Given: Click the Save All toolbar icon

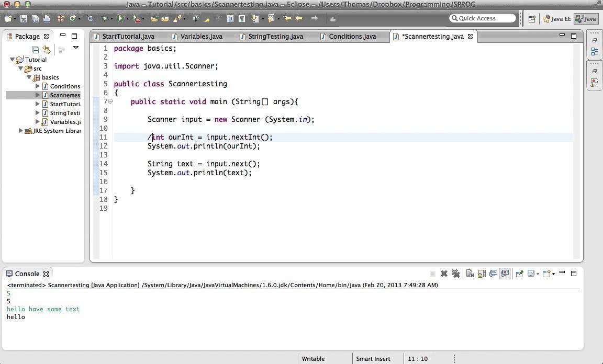Looking at the screenshot, I should tap(36, 18).
